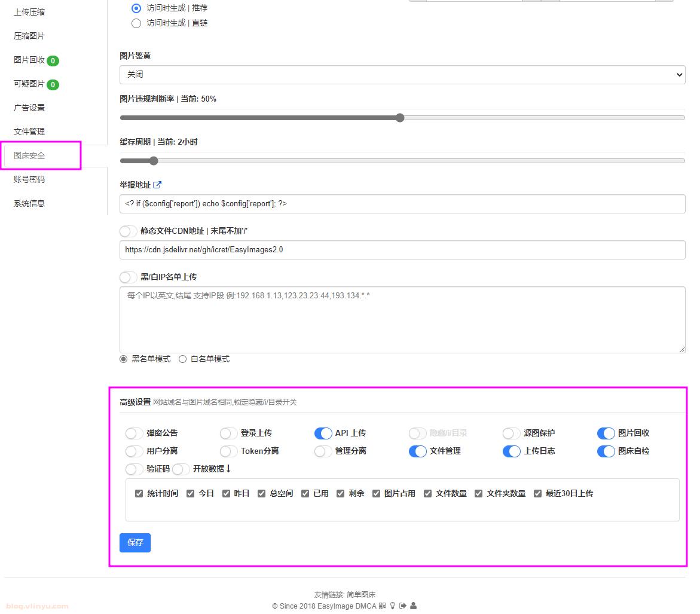This screenshot has height=614, width=700.
Task: Open the 简单图床 friendly link
Action: coord(361,595)
